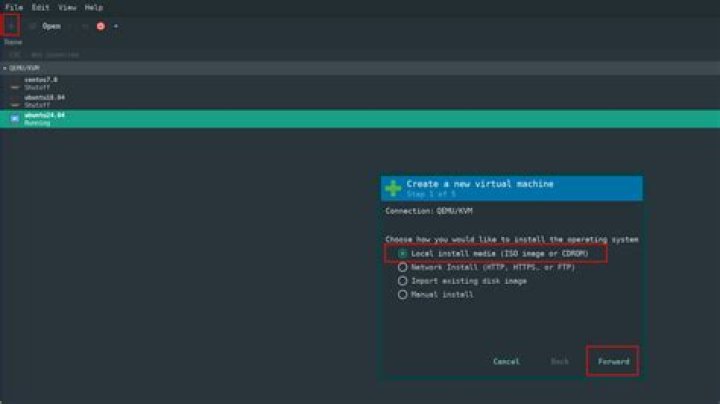This screenshot has width=720, height=404.
Task: Open the Edit menu
Action: [x=40, y=7]
